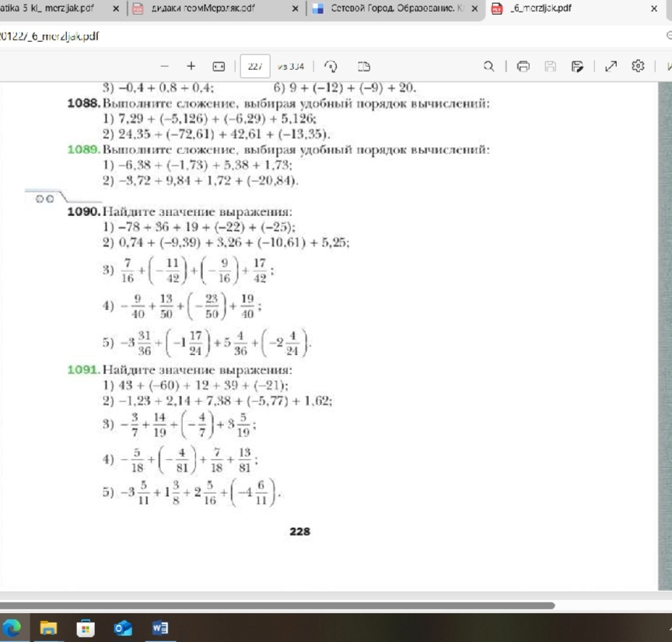Click the Save icon in the PDF toolbar
Image resolution: width=672 pixels, height=642 pixels.
(550, 66)
